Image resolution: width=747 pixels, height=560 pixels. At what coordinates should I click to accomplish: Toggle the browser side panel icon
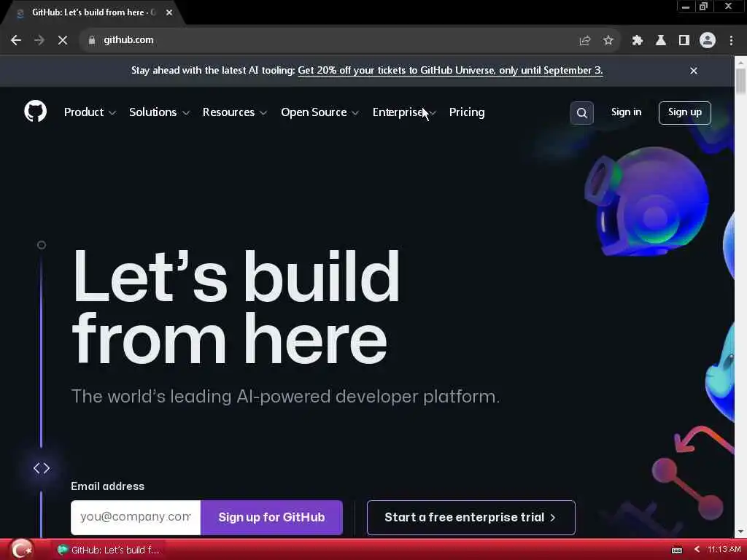tap(684, 41)
